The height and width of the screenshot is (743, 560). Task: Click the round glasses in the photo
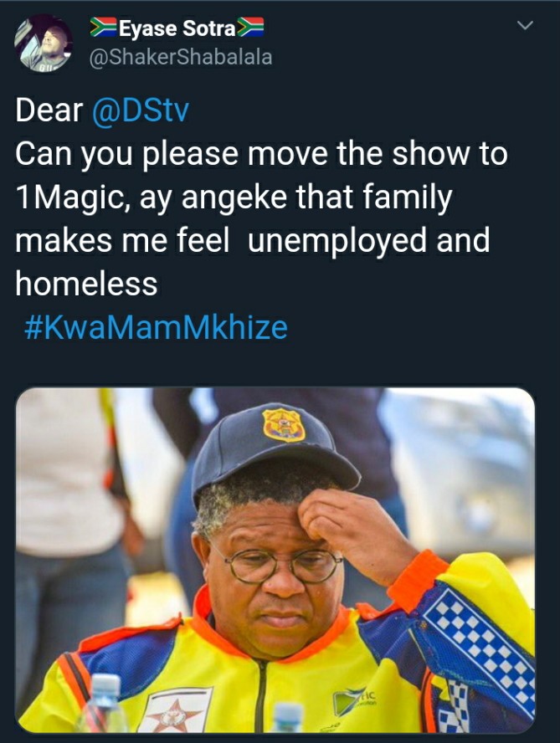point(283,566)
